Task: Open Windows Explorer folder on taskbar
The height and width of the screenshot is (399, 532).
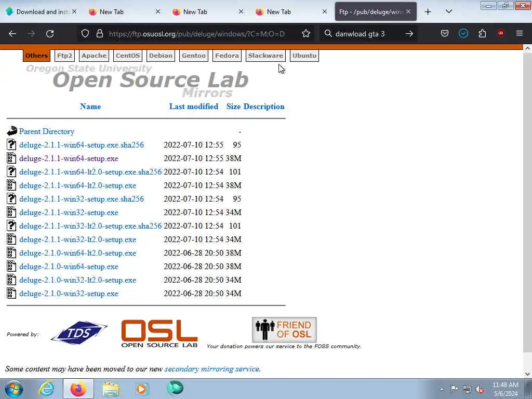Action: tap(111, 389)
